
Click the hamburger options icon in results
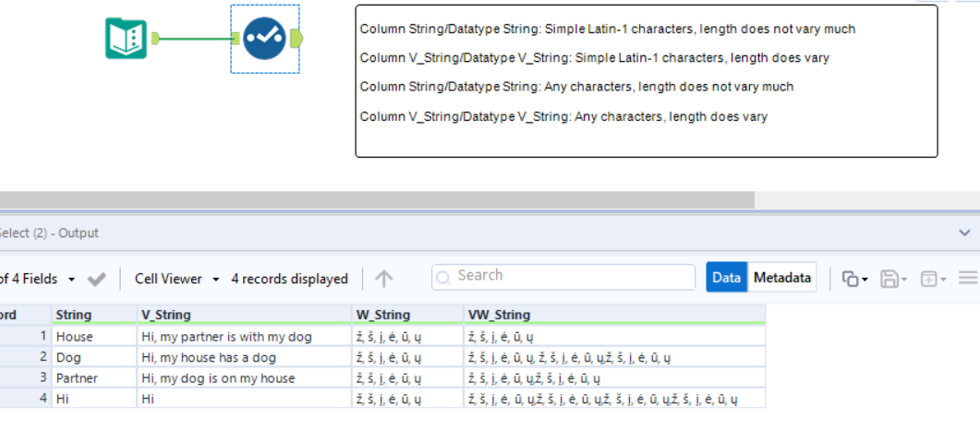[x=968, y=278]
